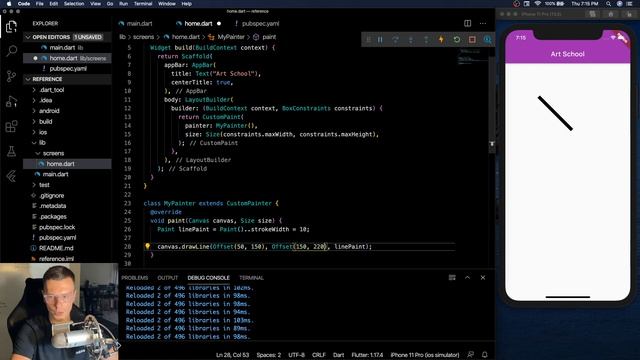This screenshot has width=640, height=360.
Task: Choose device iPhone 11 Pro (ios simulator)
Action: [x=424, y=355]
